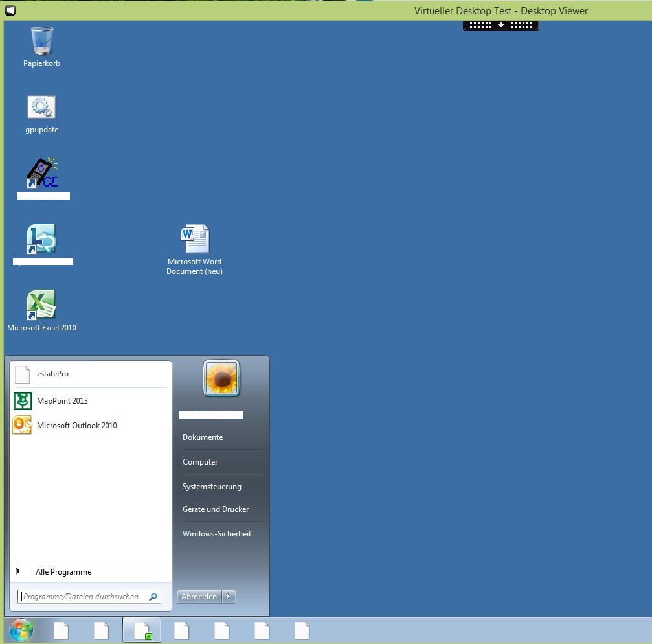Select the blue L shortcut icon on desktop
This screenshot has height=644, width=652.
point(41,239)
